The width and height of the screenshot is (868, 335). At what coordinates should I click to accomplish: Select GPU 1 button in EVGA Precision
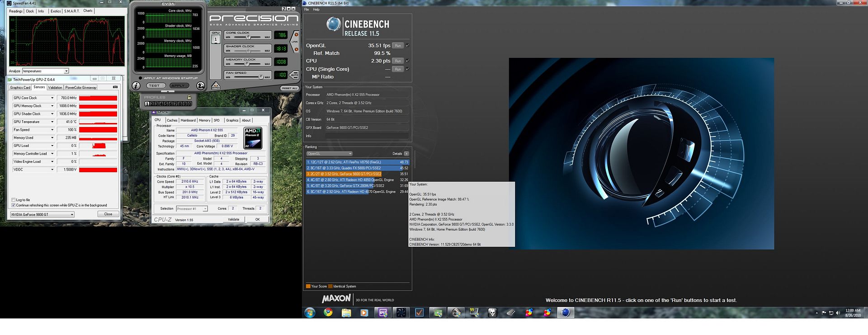[216, 39]
